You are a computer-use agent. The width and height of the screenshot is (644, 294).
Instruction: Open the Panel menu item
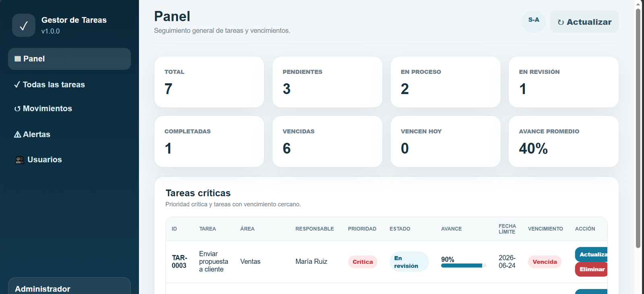point(69,59)
